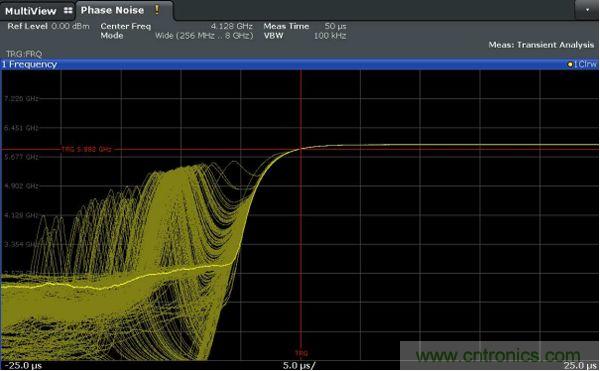
Task: Open the Mode Wide (256 MHz .. 8 GHz) setting
Action: pos(176,36)
